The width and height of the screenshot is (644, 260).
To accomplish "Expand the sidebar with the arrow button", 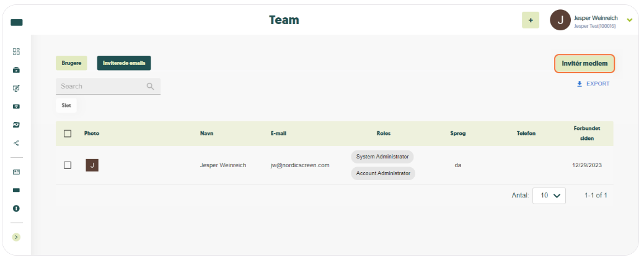I will (17, 237).
